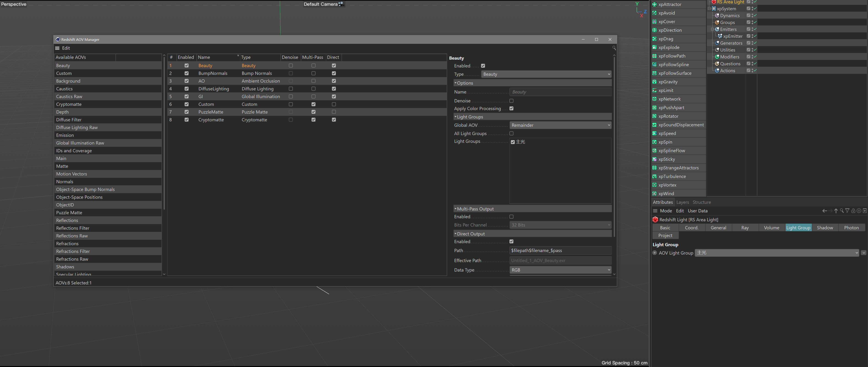Click the filter funnel in Attributes toolbar

847,211
